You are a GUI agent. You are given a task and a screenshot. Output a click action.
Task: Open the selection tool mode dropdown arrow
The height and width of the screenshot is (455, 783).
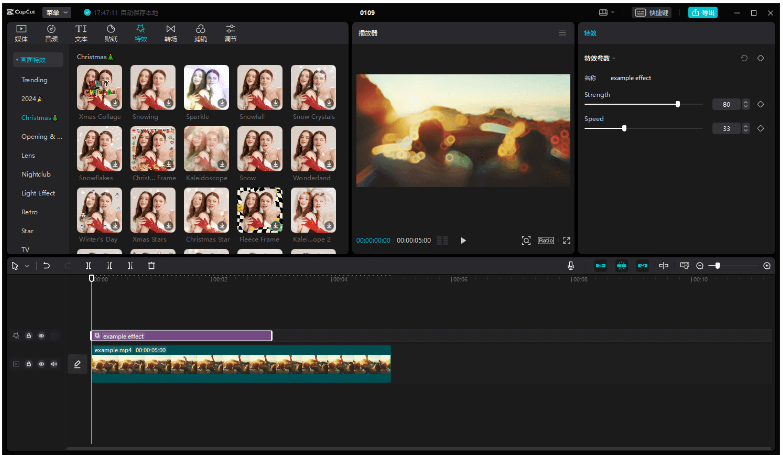(x=27, y=266)
